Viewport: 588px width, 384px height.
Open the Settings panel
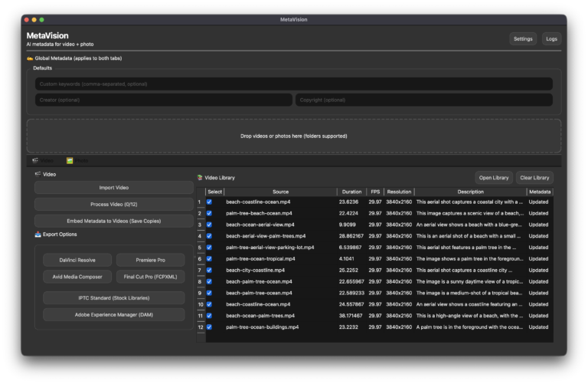tap(523, 38)
